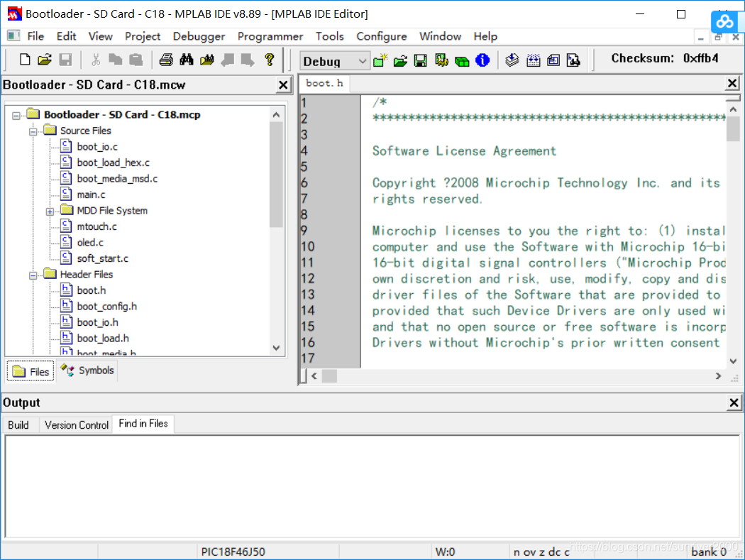745x560 pixels.
Task: Click the yellow question mark Help icon
Action: (x=270, y=60)
